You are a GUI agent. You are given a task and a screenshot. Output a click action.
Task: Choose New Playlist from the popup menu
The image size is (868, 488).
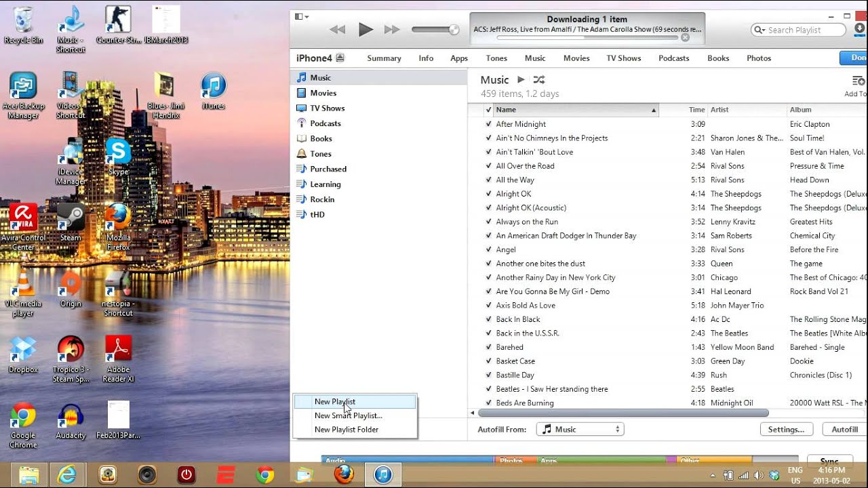pos(355,402)
